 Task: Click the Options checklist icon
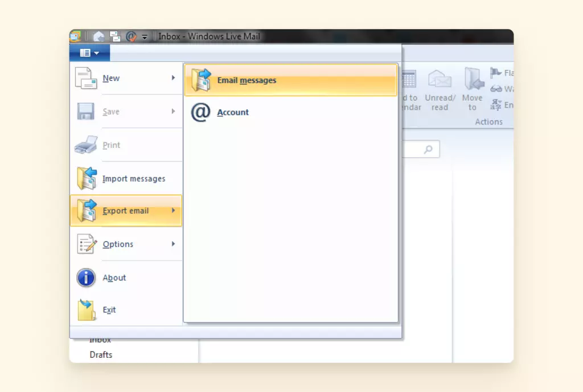87,244
